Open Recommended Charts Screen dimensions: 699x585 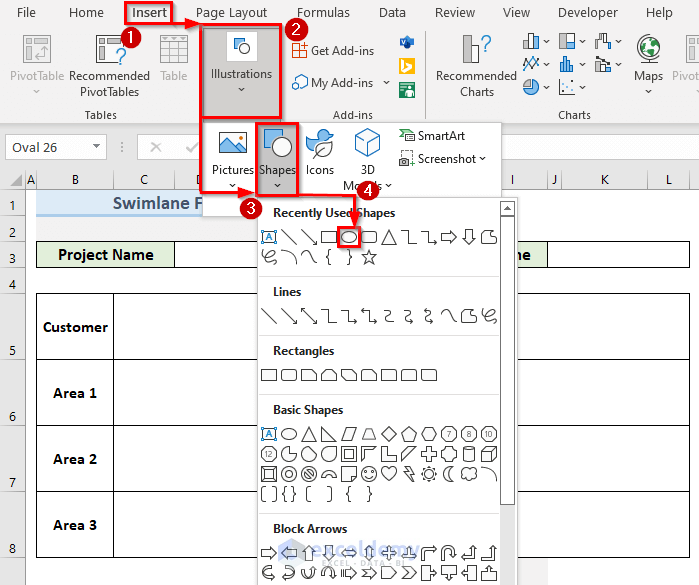click(x=477, y=66)
